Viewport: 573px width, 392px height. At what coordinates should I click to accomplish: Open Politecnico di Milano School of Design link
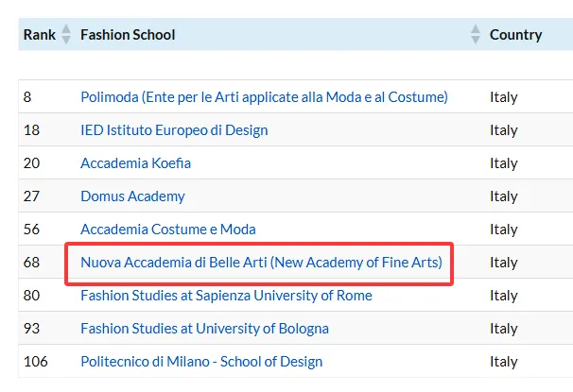tap(201, 362)
